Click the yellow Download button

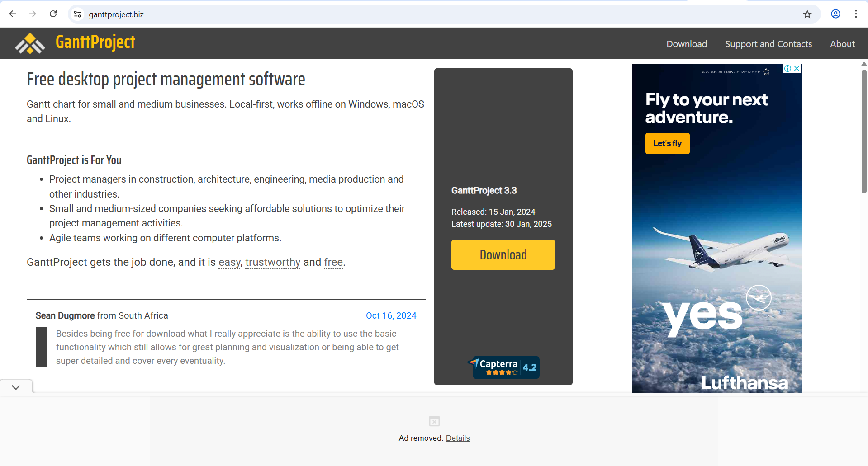pyautogui.click(x=503, y=254)
